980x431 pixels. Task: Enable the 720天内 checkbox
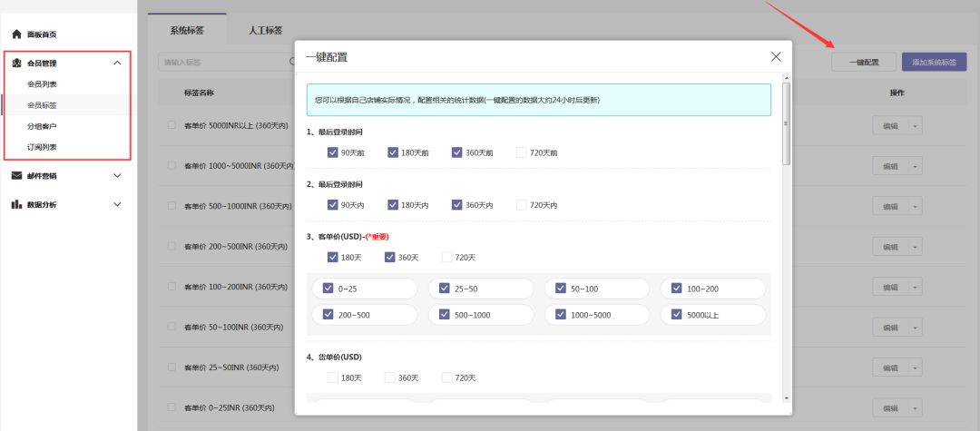(x=521, y=205)
